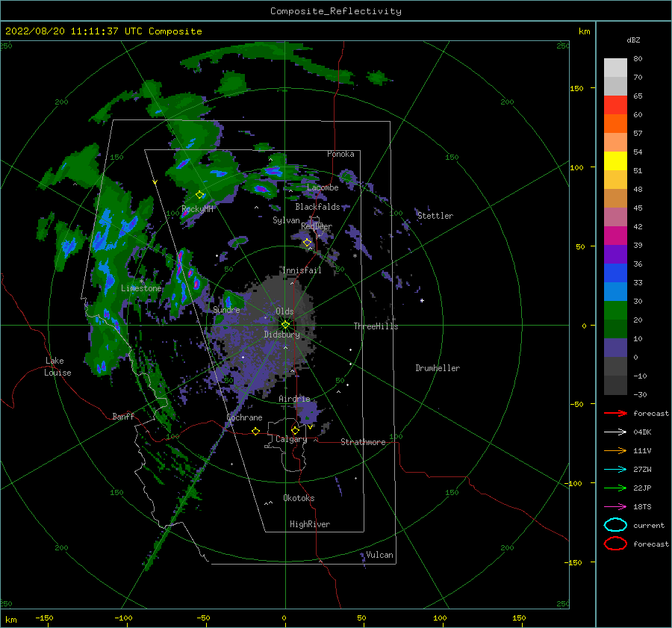Click the current legend label

pos(649,525)
